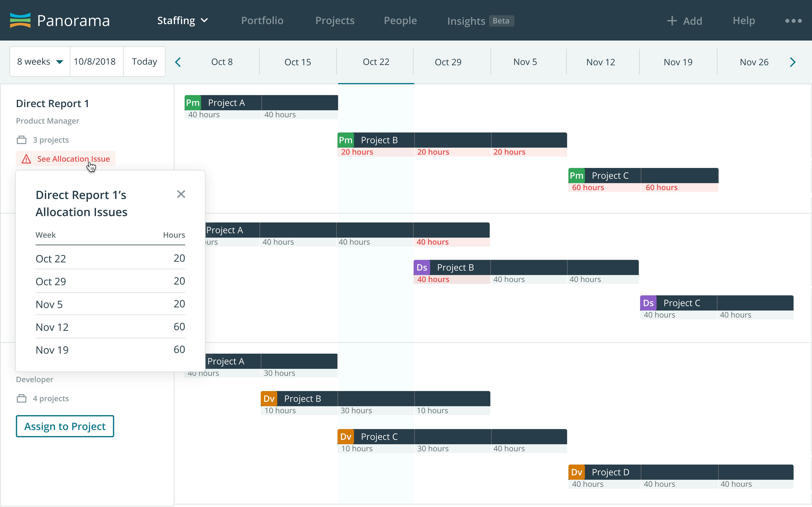Switch to the People section

(x=400, y=20)
